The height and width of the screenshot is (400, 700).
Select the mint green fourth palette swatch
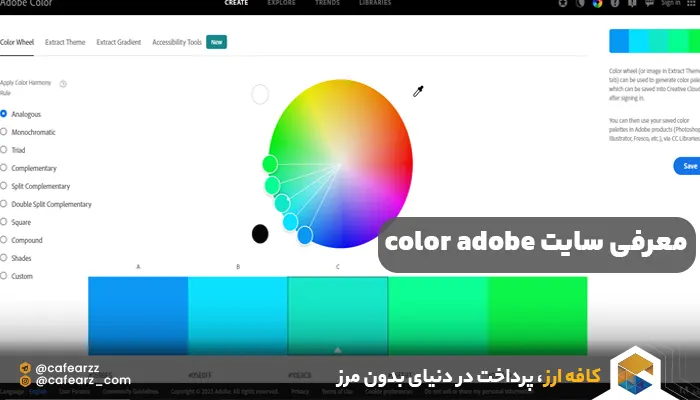pos(438,316)
